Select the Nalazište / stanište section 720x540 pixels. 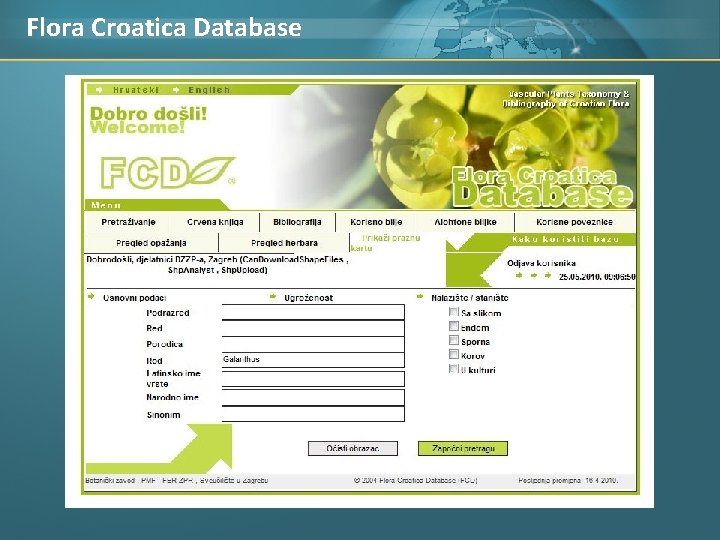pos(470,298)
